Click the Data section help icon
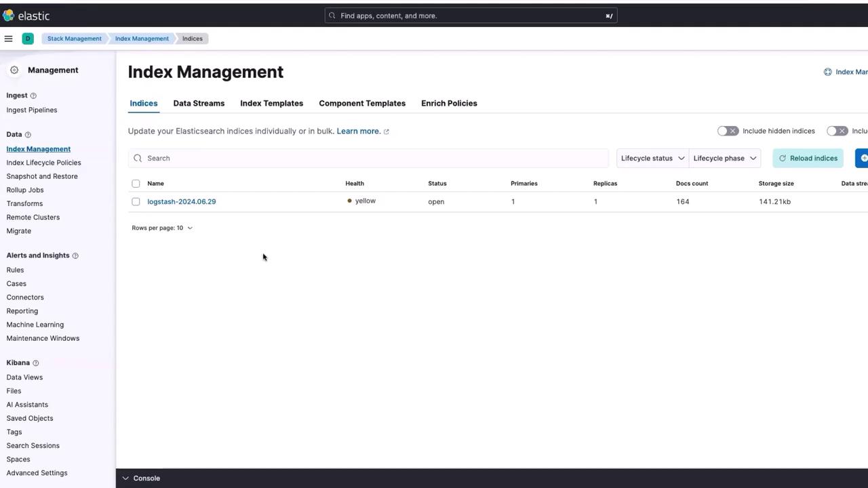Screen dimensions: 868x488 pyautogui.click(x=28, y=135)
